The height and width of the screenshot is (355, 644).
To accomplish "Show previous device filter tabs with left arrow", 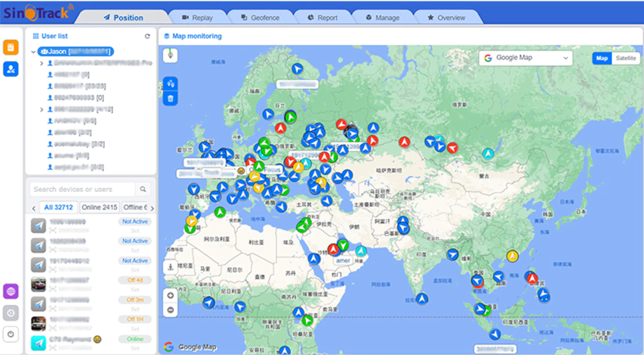I will (x=33, y=209).
